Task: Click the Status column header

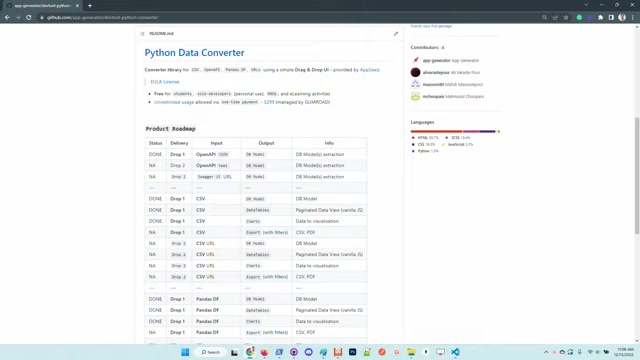Action: click(x=156, y=143)
